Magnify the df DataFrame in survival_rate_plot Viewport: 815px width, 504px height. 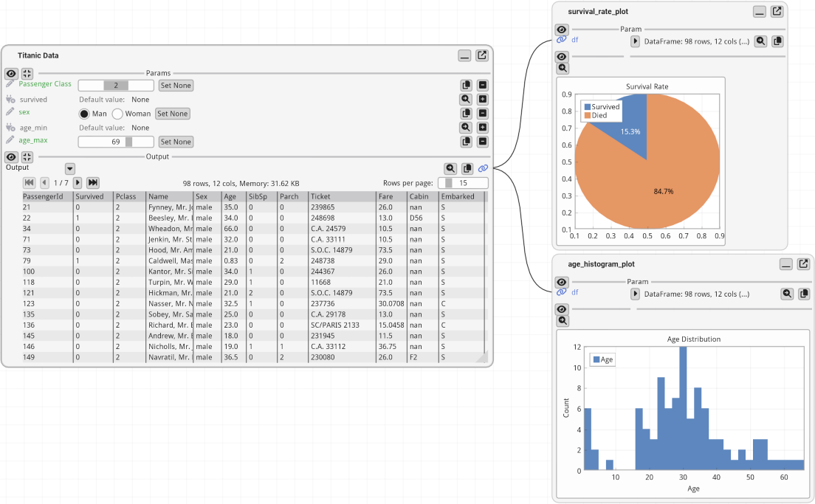click(x=760, y=41)
